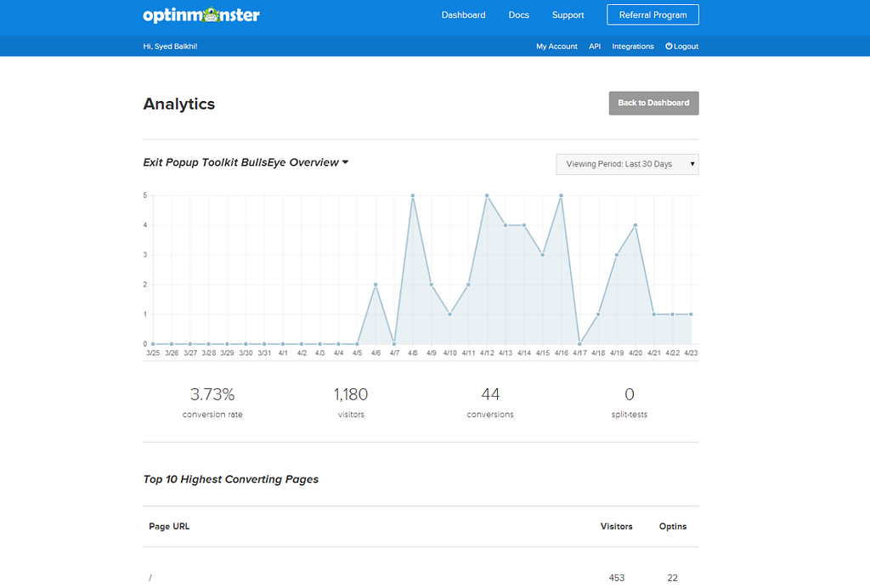Open the API link
Image resolution: width=870 pixels, height=588 pixels.
[595, 47]
